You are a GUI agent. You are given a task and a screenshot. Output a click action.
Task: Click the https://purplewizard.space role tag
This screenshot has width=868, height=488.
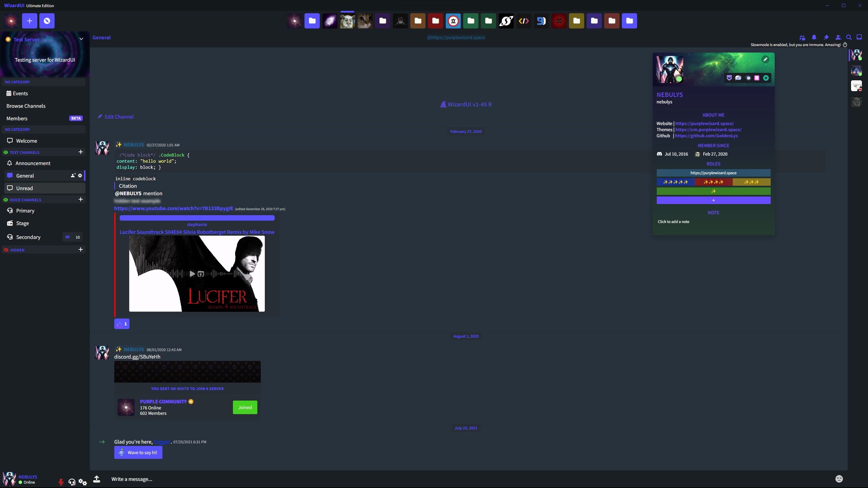(x=713, y=173)
